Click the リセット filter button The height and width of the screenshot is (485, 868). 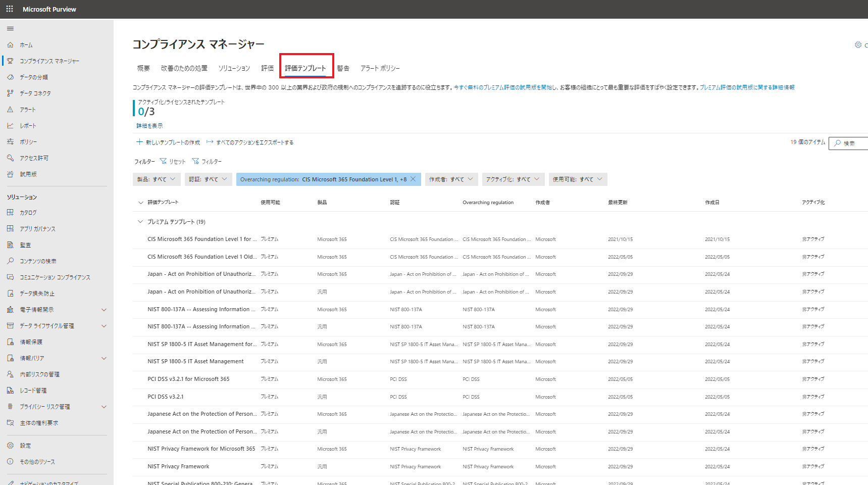[173, 162]
